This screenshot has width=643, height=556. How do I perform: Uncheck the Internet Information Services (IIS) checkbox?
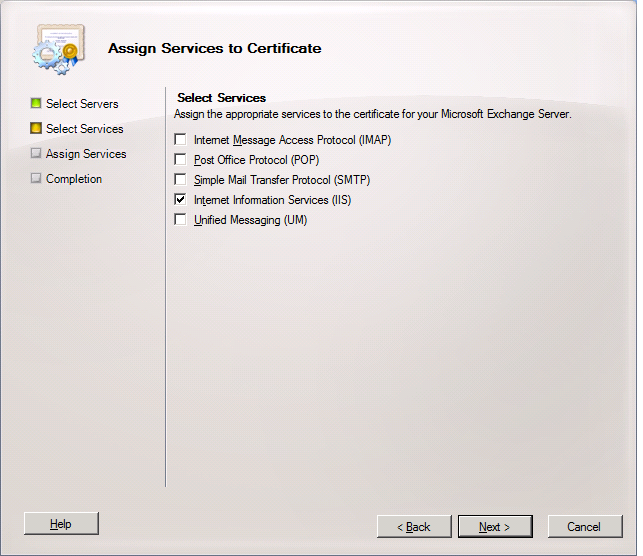click(x=181, y=200)
